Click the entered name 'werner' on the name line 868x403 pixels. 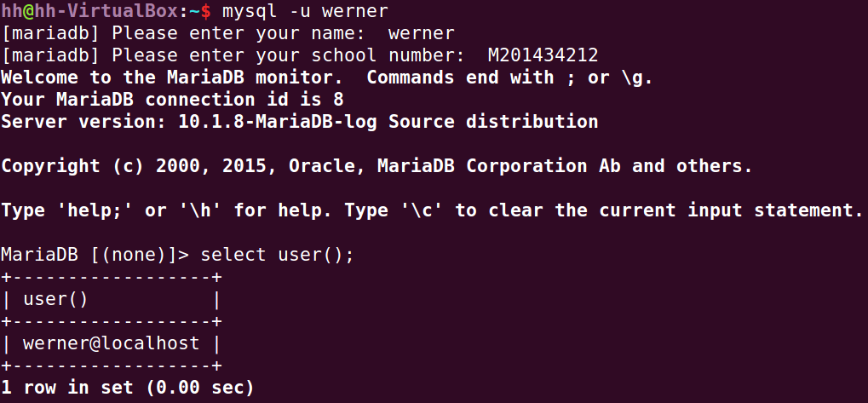pos(421,34)
